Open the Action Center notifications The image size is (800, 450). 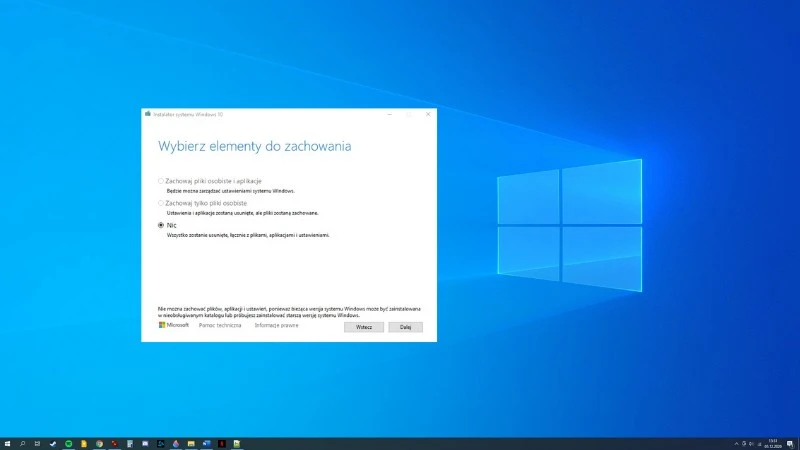pyautogui.click(x=790, y=444)
